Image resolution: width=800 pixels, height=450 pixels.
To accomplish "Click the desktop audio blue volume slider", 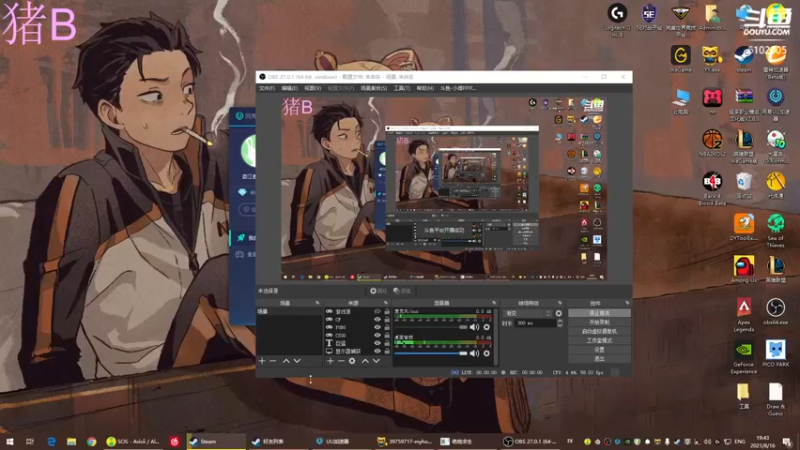I will (x=431, y=353).
